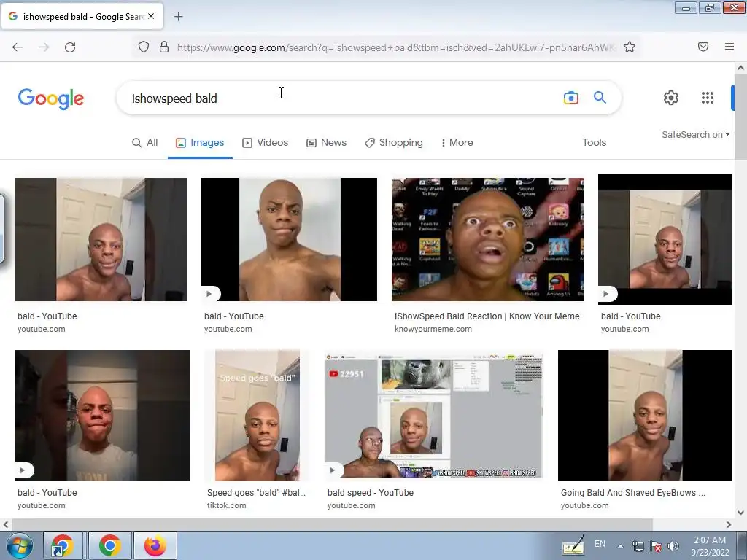Click the horizontal scrollbar right arrow
The height and width of the screenshot is (560, 747).
[729, 524]
